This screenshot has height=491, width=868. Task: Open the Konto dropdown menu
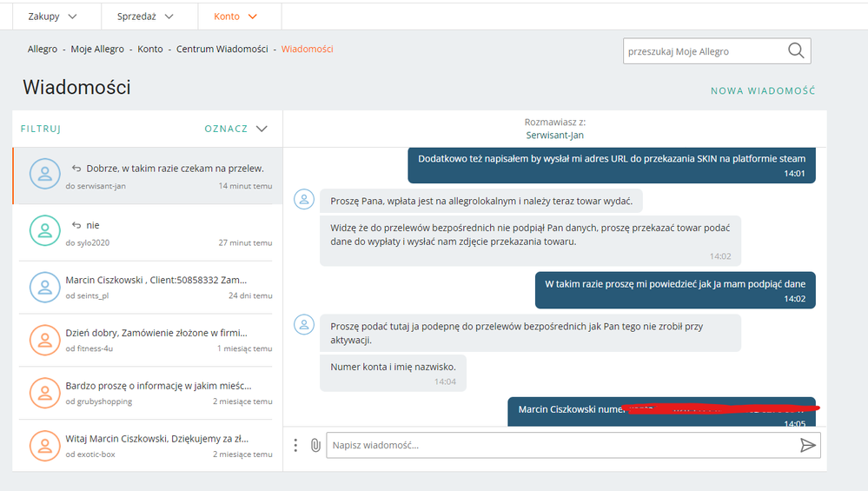coord(235,17)
